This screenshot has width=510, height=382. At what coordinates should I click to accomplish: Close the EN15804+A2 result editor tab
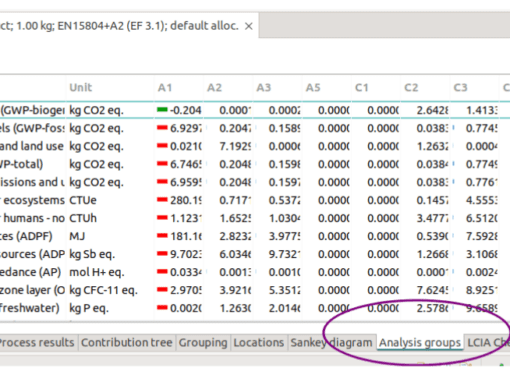point(249,26)
